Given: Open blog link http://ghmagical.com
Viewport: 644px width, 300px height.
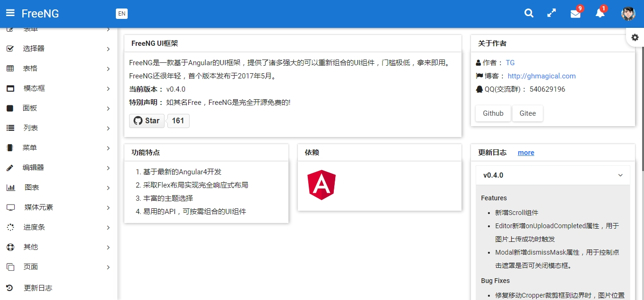Looking at the screenshot, I should 541,76.
